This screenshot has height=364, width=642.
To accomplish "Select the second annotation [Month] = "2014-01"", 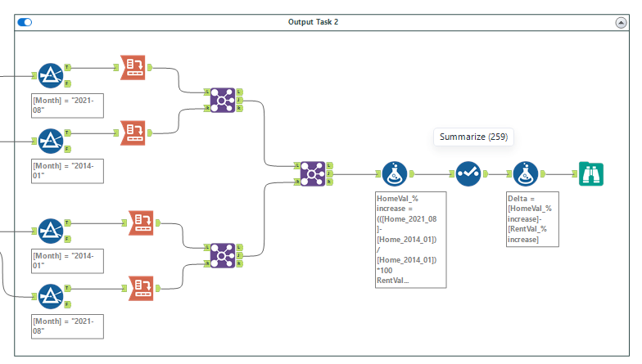I will coord(67,171).
